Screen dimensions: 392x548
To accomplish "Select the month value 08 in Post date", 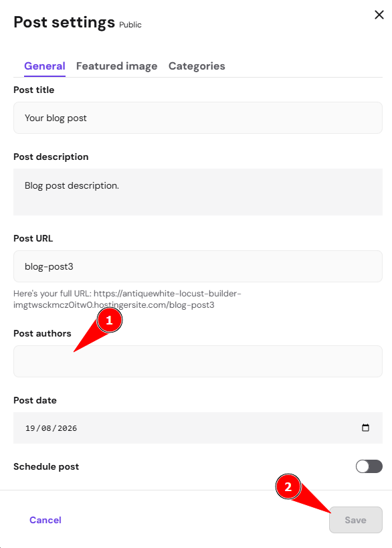I will 46,428.
